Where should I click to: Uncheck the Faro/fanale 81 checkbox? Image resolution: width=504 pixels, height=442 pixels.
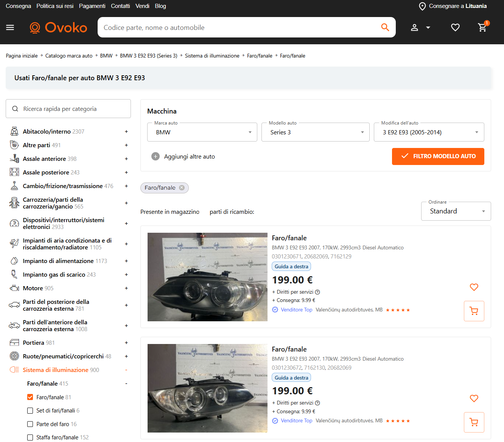pyautogui.click(x=30, y=397)
